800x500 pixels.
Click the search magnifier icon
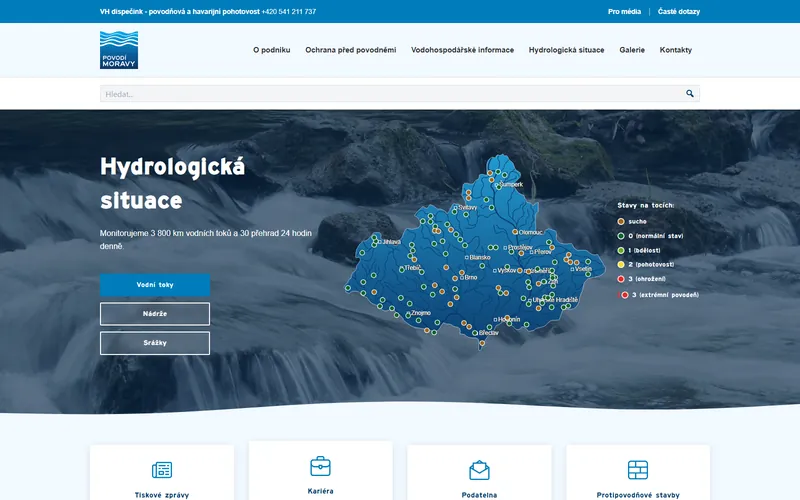click(690, 93)
